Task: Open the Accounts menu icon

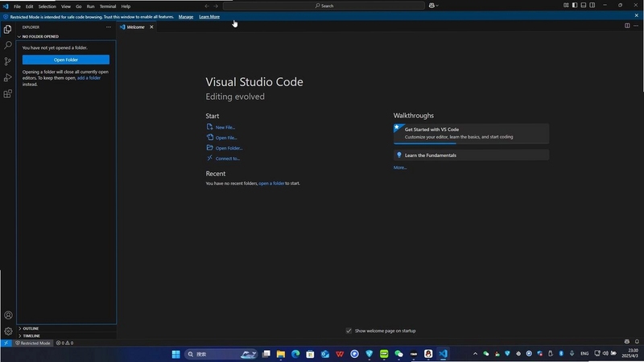Action: pyautogui.click(x=8, y=315)
